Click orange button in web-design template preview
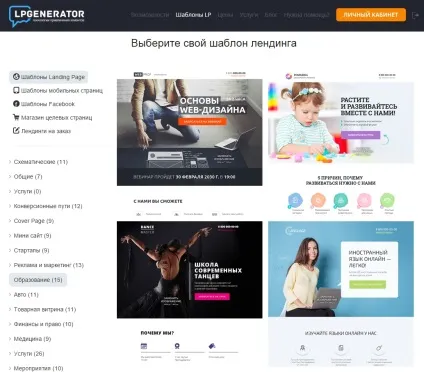The height and width of the screenshot is (372, 424). [202, 122]
